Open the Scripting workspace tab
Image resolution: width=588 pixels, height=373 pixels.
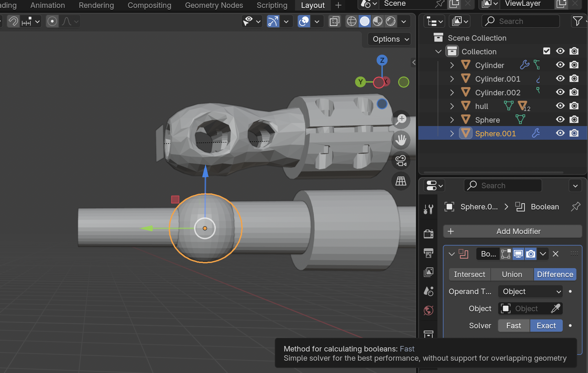(272, 5)
